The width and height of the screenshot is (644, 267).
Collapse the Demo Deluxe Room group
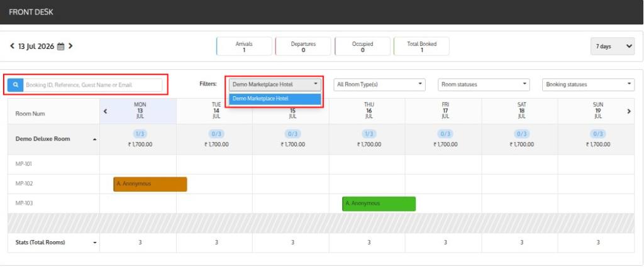[x=95, y=139]
